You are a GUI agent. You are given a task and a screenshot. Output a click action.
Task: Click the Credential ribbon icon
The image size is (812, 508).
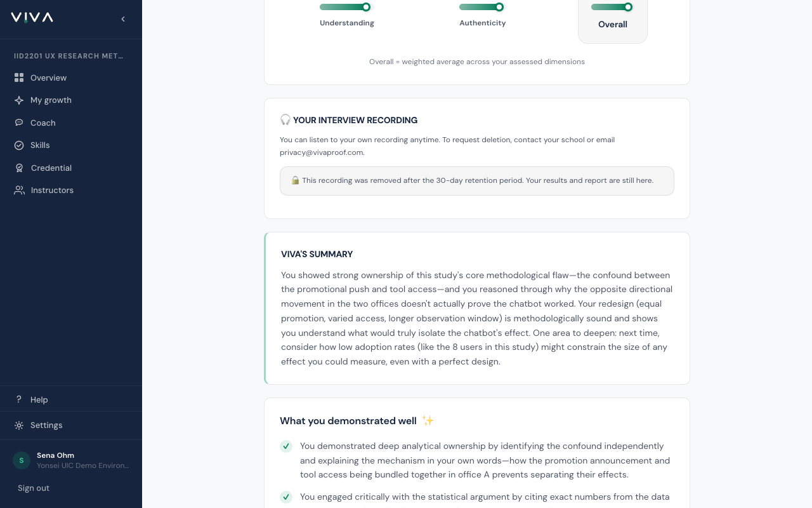(19, 168)
